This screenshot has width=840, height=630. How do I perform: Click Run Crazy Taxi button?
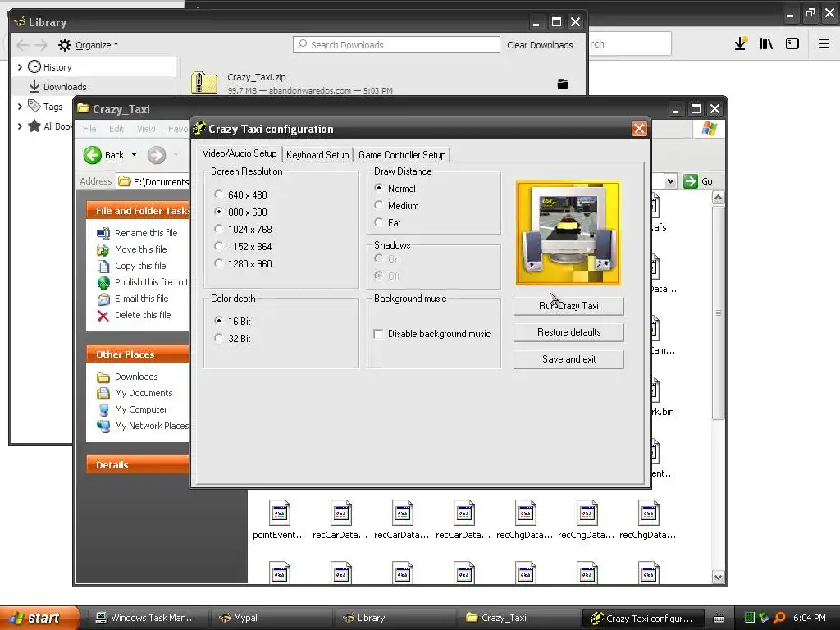(x=568, y=306)
